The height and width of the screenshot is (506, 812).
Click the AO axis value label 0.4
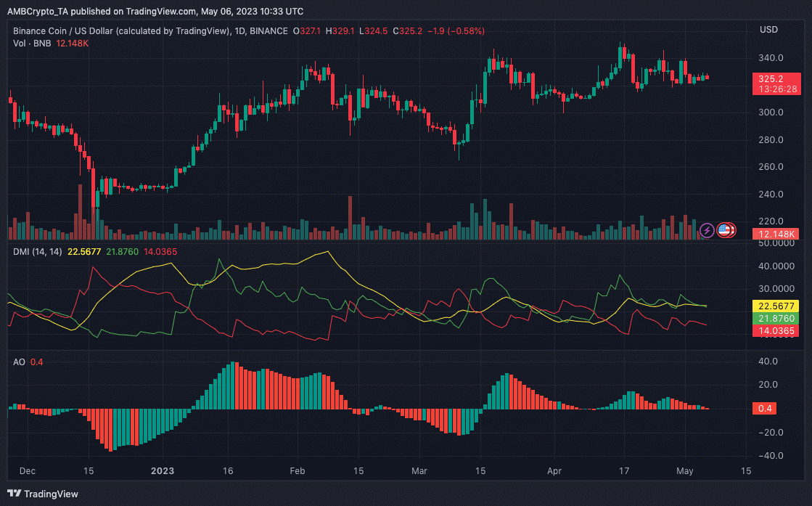coord(765,409)
